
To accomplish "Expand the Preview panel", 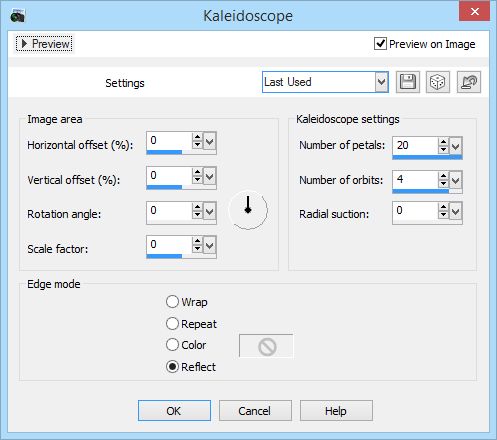I will click(x=44, y=44).
